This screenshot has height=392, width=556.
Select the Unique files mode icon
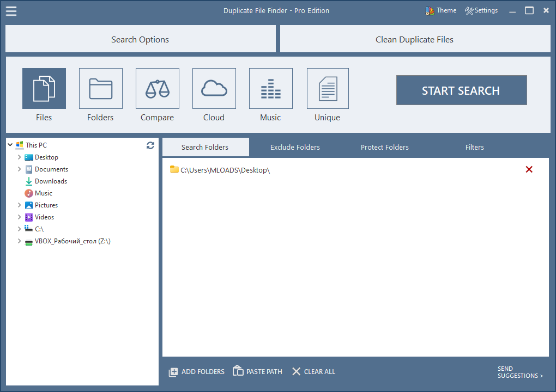click(x=328, y=89)
